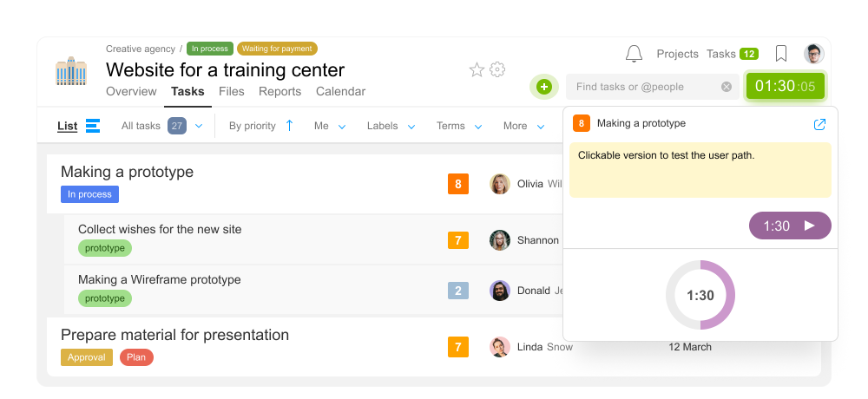Viewport: 868px width, 399px height.
Task: Click the Find tasks or @people field
Action: 653,87
